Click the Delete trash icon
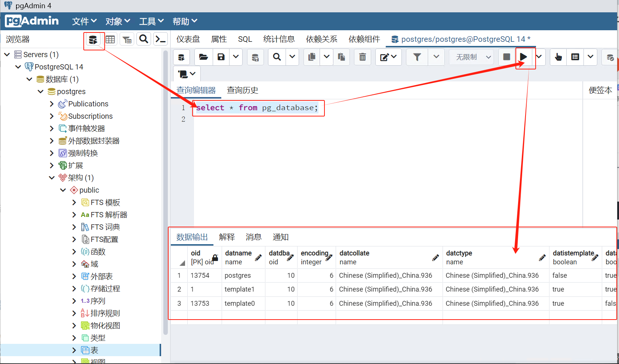 click(363, 57)
